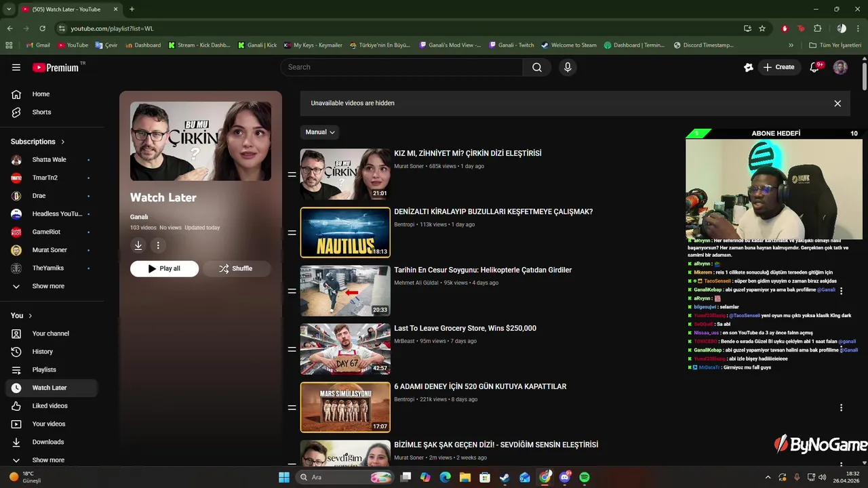Open playlist more options under Watch Later

158,245
